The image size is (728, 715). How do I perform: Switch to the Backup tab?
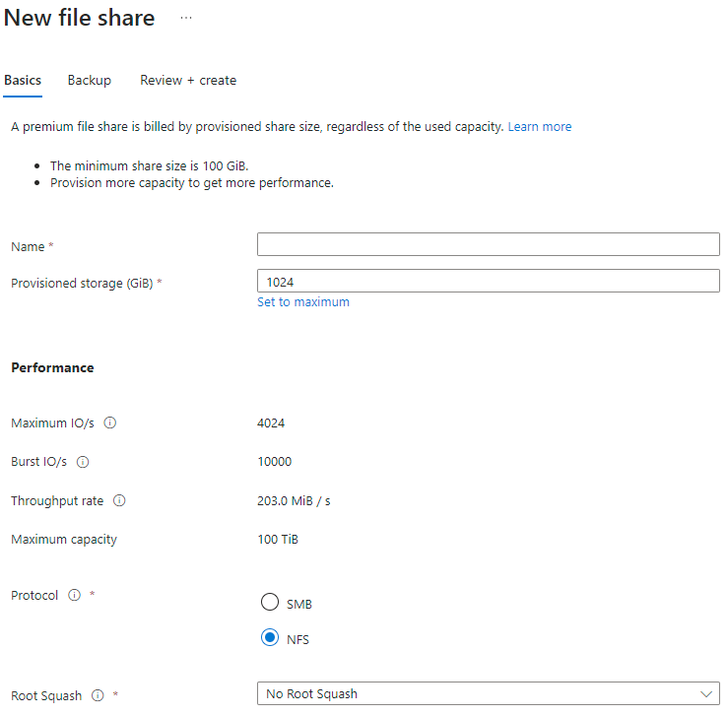90,80
